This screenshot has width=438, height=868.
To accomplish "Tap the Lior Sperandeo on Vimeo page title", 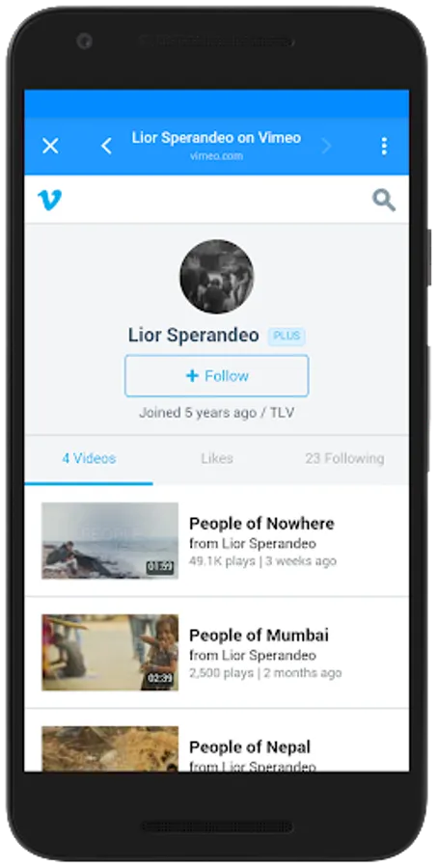I will coord(216,138).
